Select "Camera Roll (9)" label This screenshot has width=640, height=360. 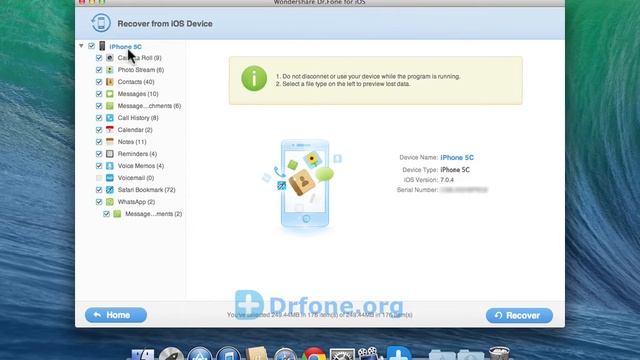coord(140,58)
